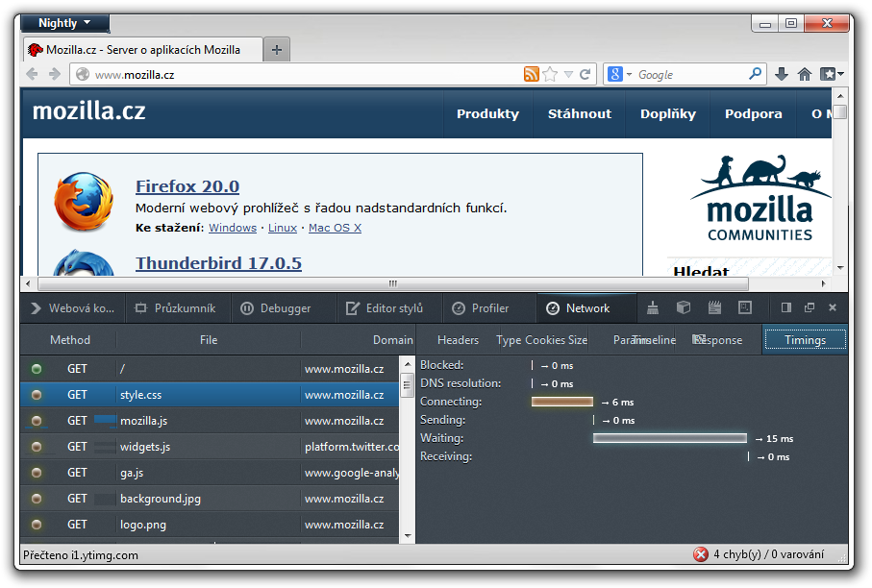Click the Stáhnout navigation link

click(x=580, y=113)
